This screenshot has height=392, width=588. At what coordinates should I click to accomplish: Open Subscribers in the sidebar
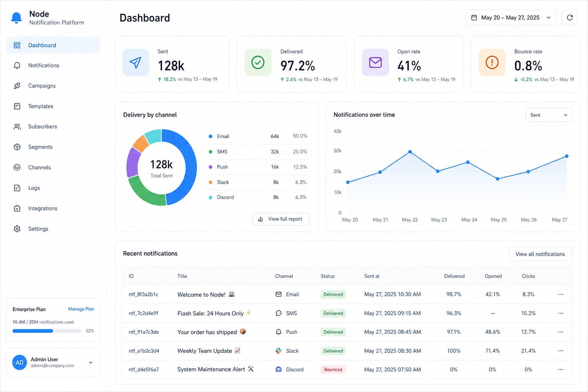pos(53,127)
